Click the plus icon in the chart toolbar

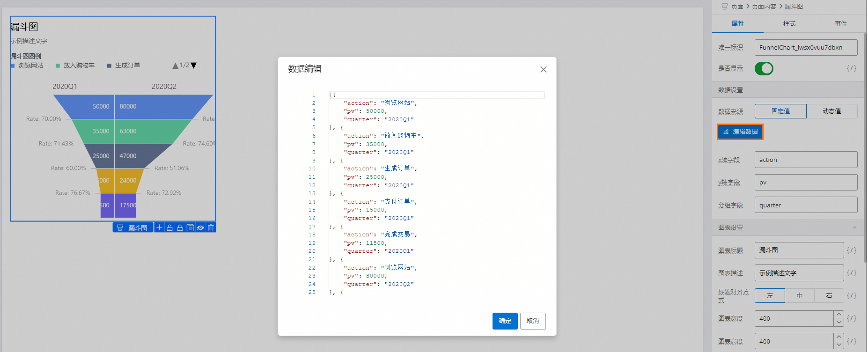[x=159, y=227]
